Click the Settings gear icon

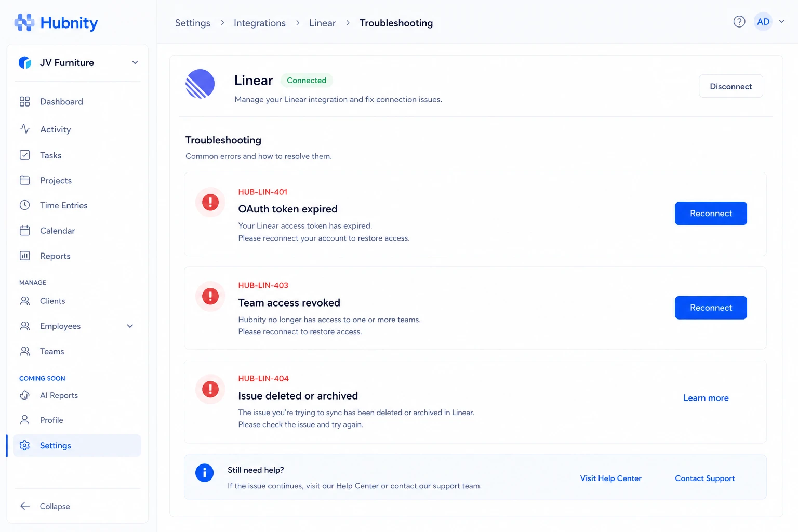[x=24, y=445]
